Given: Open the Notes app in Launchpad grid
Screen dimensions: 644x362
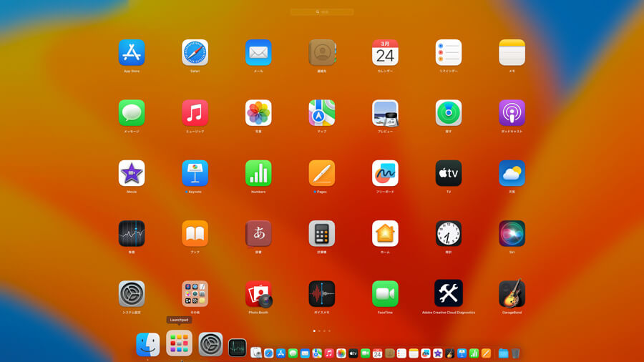Looking at the screenshot, I should pyautogui.click(x=512, y=52).
